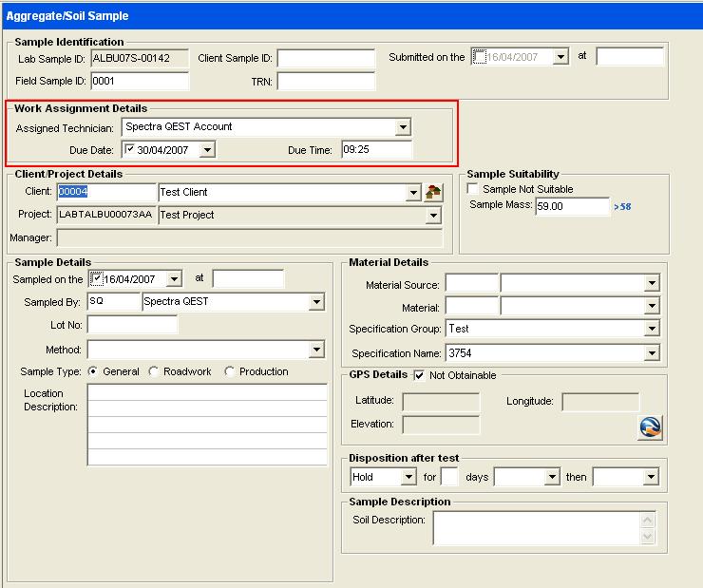Click the Soil Description text area
703x588 pixels.
(x=537, y=528)
